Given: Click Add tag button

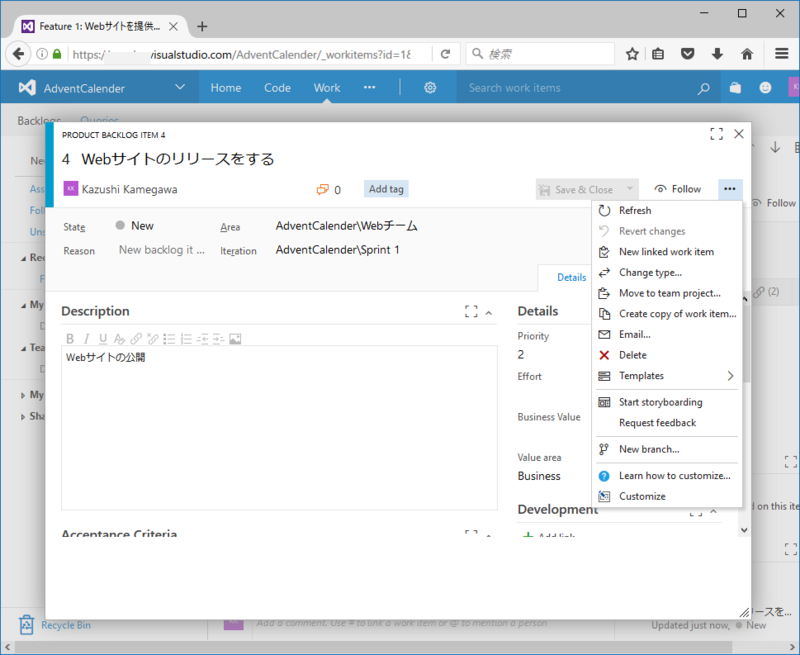Looking at the screenshot, I should 386,189.
